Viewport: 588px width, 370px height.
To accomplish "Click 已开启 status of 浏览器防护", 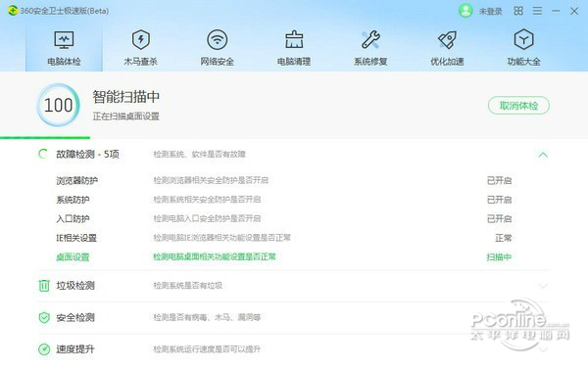I will point(499,181).
